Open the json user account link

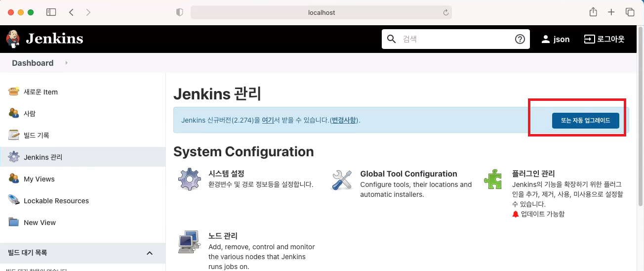[x=562, y=39]
